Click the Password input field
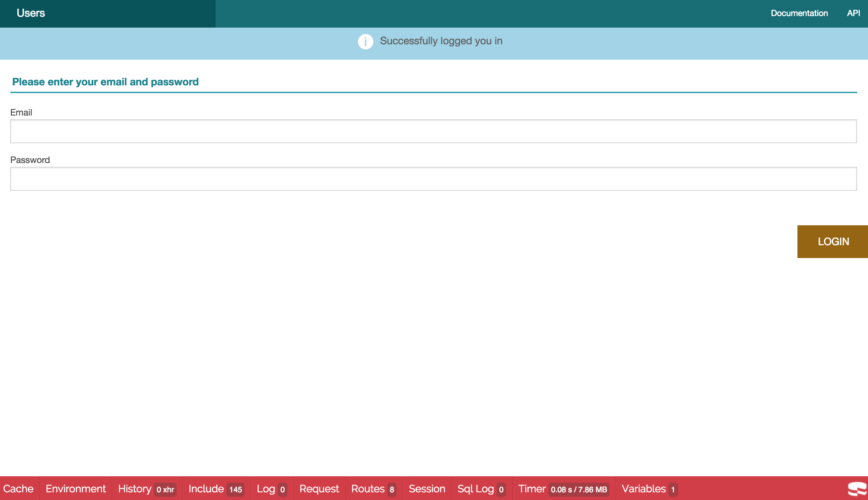868x500 pixels. 433,178
